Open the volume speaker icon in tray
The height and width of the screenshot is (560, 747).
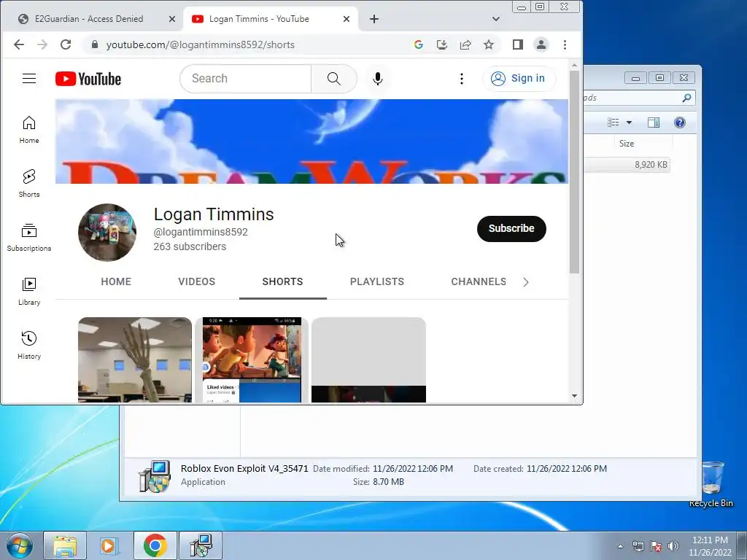(673, 546)
